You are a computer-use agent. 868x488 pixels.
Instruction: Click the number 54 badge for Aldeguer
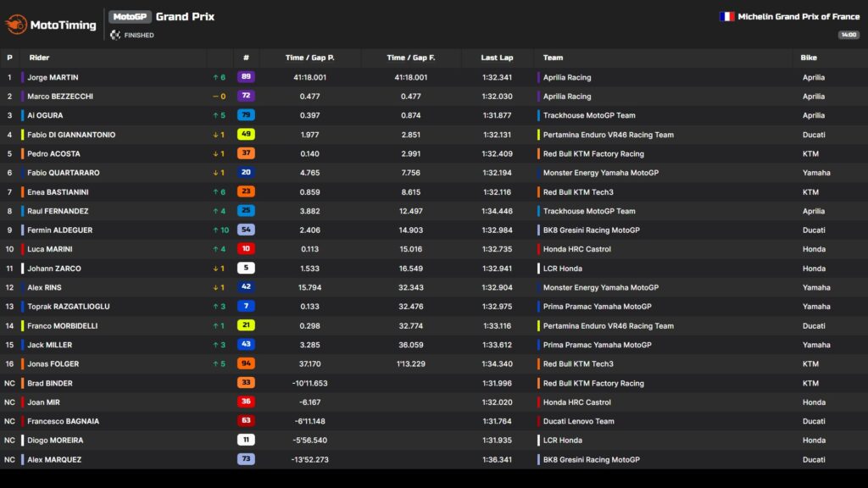coord(246,230)
